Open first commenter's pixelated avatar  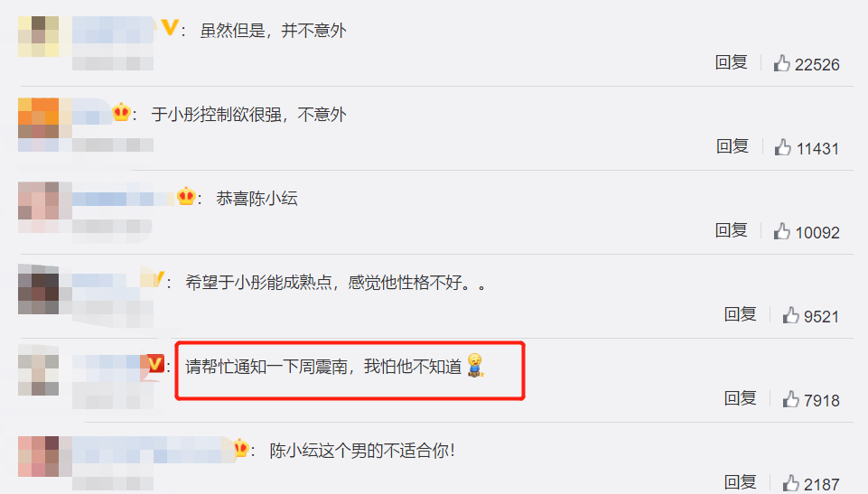[38, 36]
